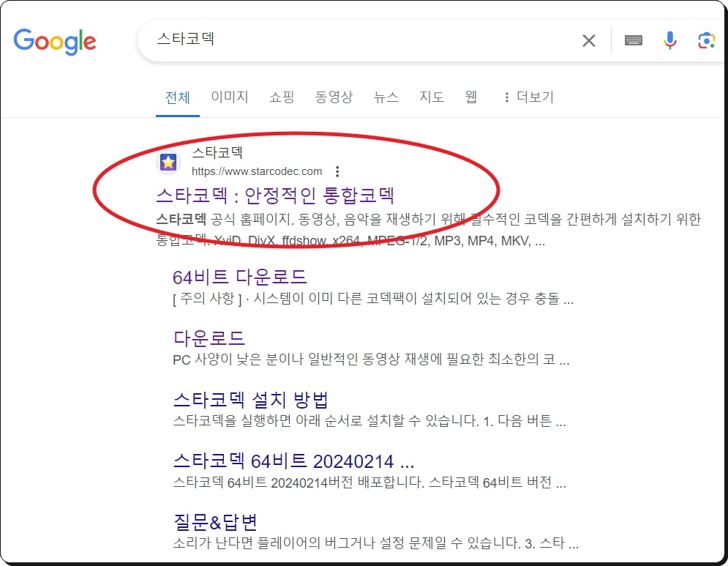This screenshot has height=566, width=728.
Task: Switch to the 지도 tab
Action: pos(432,97)
